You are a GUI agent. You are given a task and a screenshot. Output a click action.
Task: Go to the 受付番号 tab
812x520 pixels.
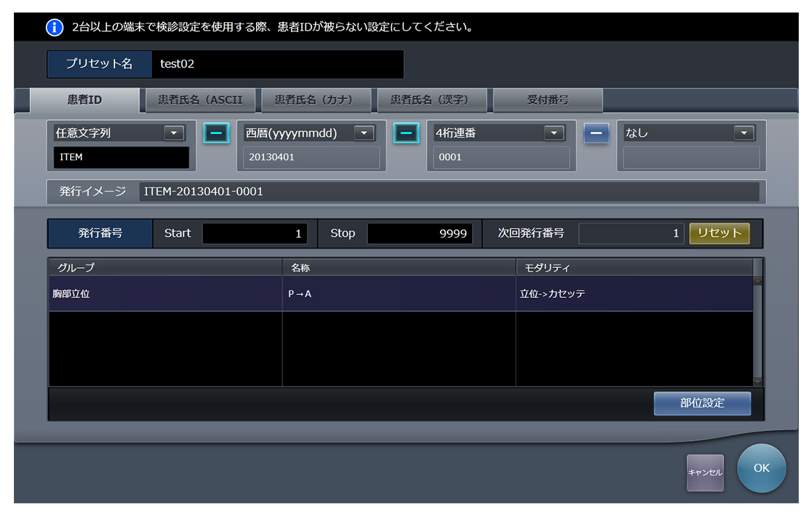click(x=548, y=100)
